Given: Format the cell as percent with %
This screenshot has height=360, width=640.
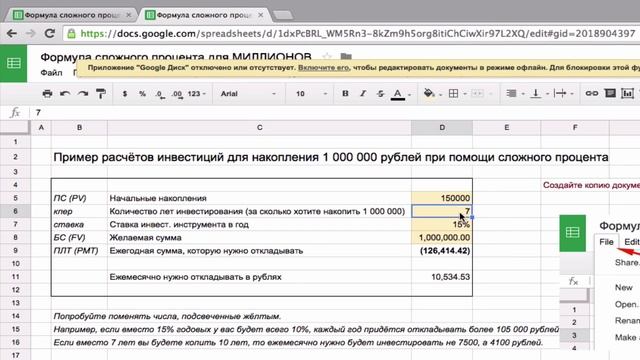Looking at the screenshot, I should [142, 93].
